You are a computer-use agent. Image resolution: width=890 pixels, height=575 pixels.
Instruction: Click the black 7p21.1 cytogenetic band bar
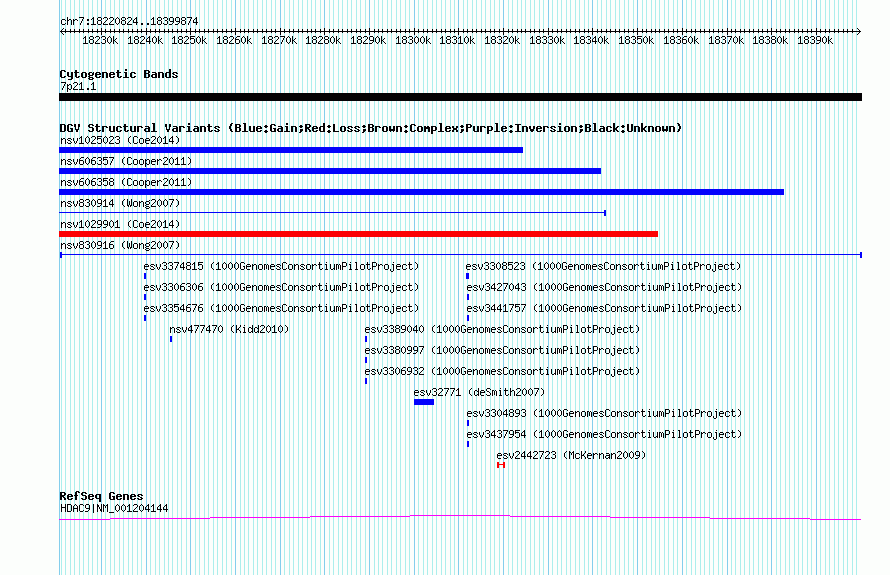[460, 97]
